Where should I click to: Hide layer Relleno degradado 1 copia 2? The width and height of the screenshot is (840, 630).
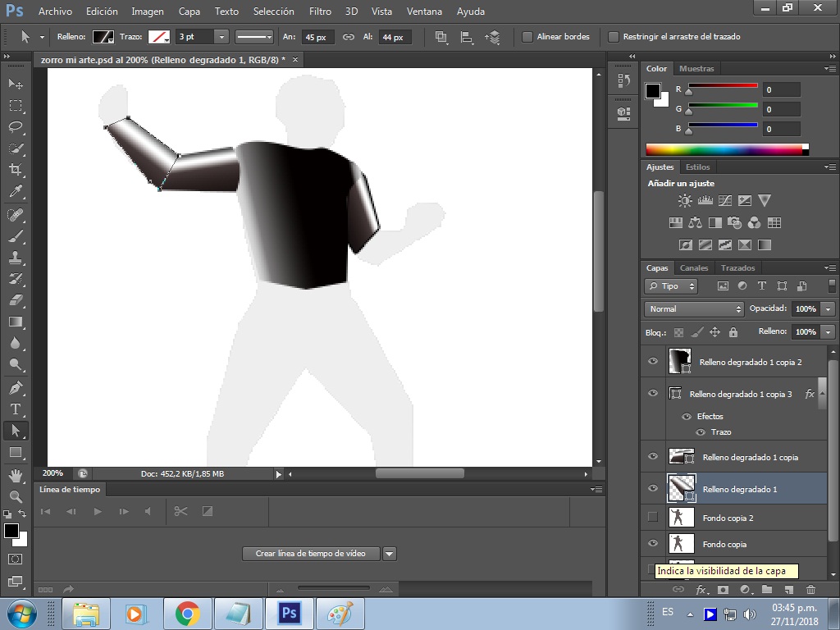[653, 361]
